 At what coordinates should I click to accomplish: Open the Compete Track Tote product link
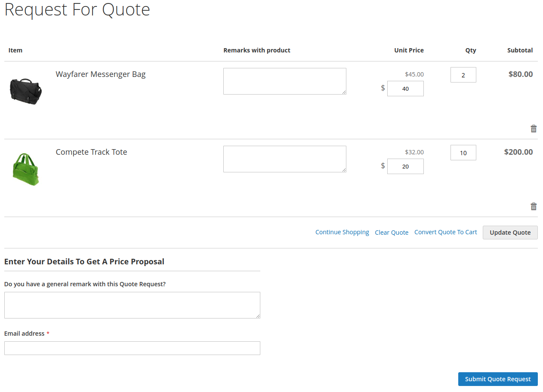tap(91, 152)
